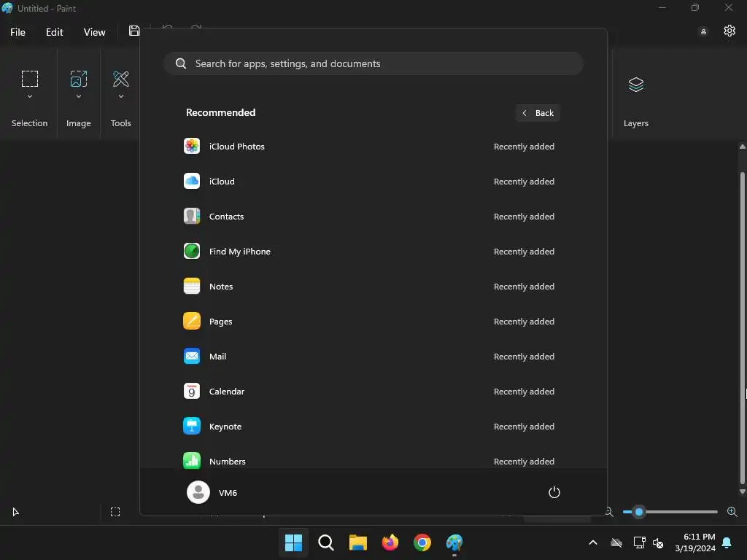Image resolution: width=747 pixels, height=560 pixels.
Task: Click the Paint icon in the taskbar
Action: tap(454, 542)
